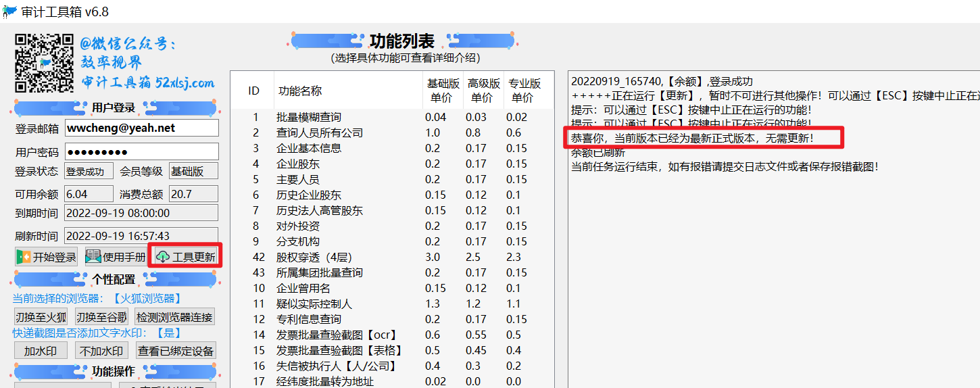980x388 pixels.
Task: Click the 工具更新 update button
Action: pyautogui.click(x=186, y=257)
